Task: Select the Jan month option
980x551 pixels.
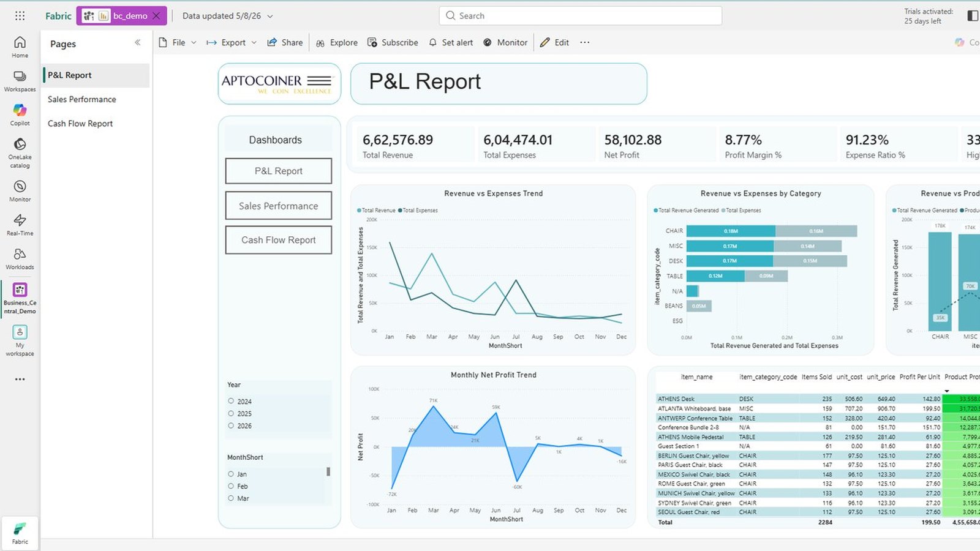Action: (231, 474)
